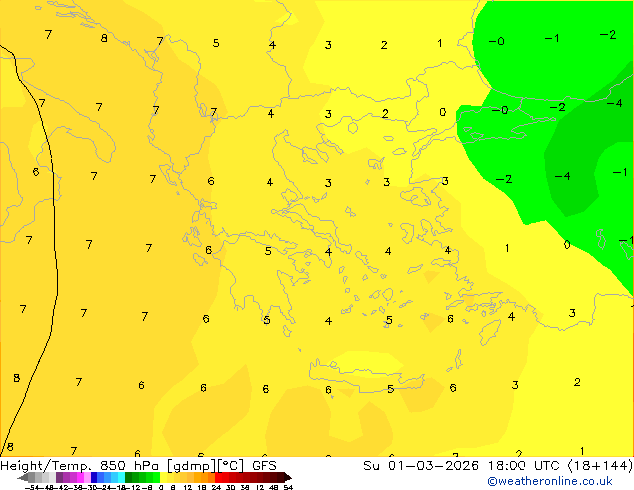Click the grey left arrow end of the legend
The image size is (634, 490).
(x=23, y=477)
